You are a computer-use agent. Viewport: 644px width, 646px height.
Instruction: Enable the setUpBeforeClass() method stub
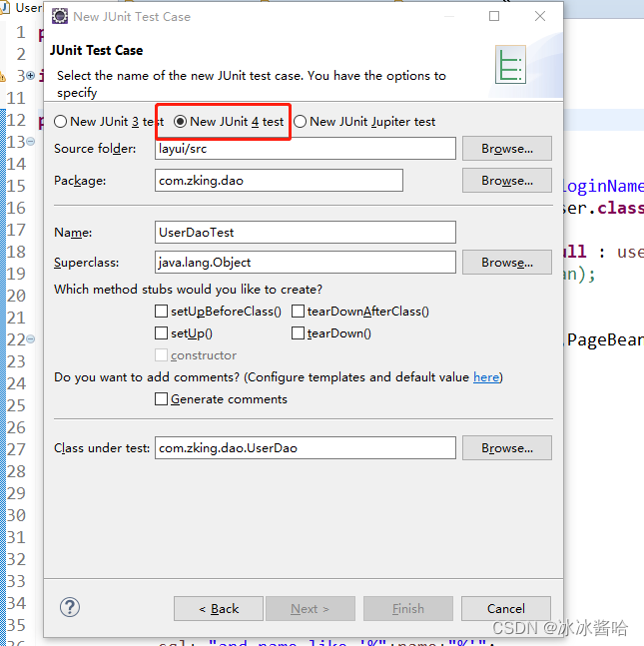161,312
